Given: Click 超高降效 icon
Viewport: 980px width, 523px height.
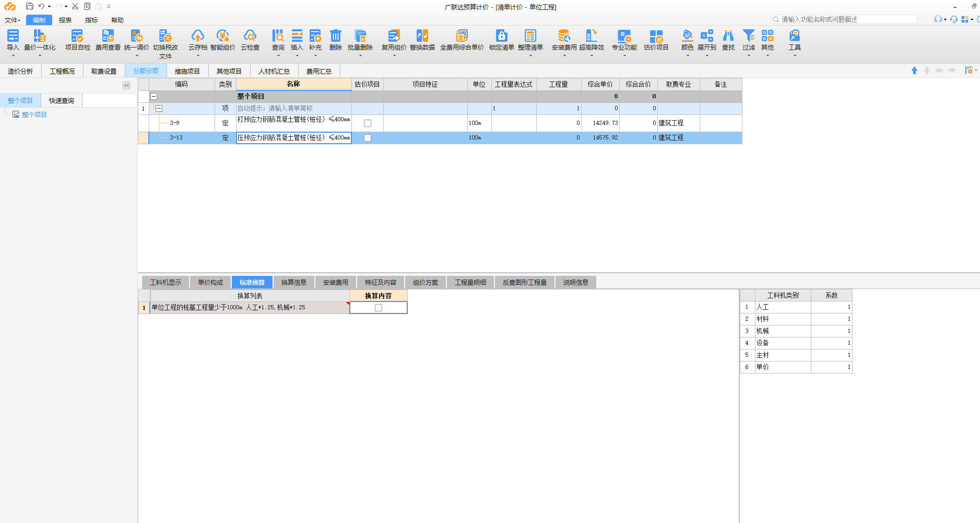Looking at the screenshot, I should [592, 36].
